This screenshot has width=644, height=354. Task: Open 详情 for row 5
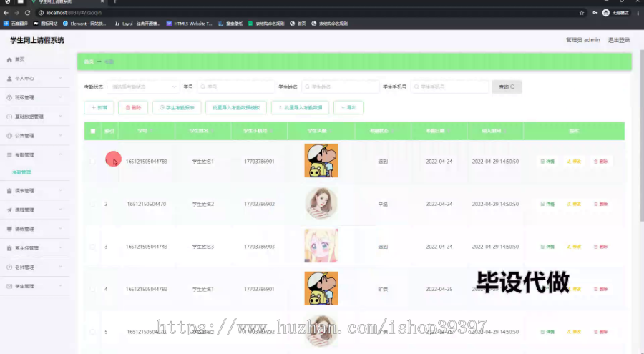tap(547, 332)
